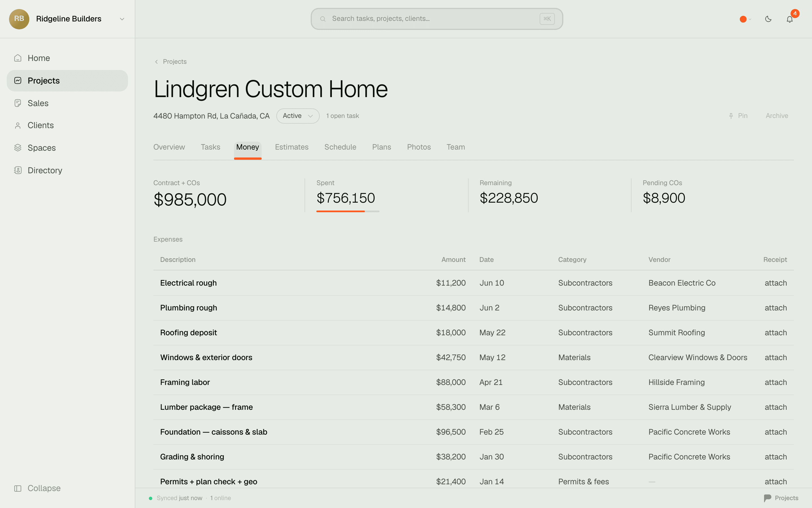Attach receipt for Roofing deposit
This screenshot has height=508, width=812.
tap(775, 333)
